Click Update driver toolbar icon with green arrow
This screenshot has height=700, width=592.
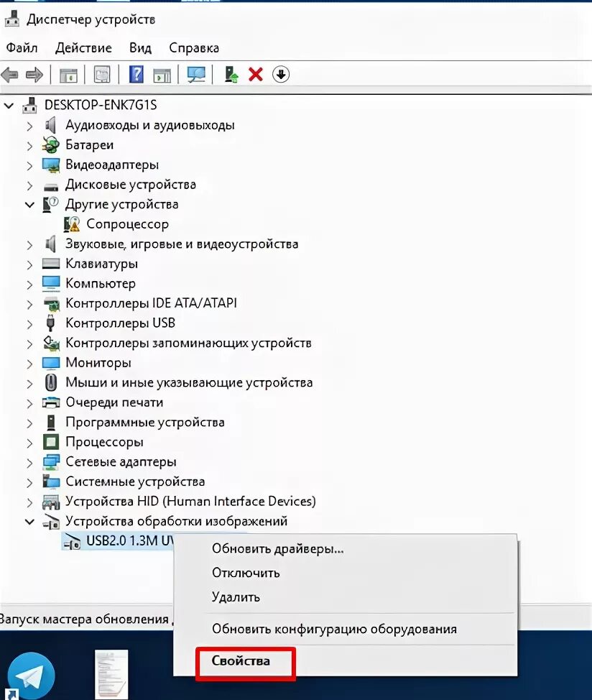point(231,75)
